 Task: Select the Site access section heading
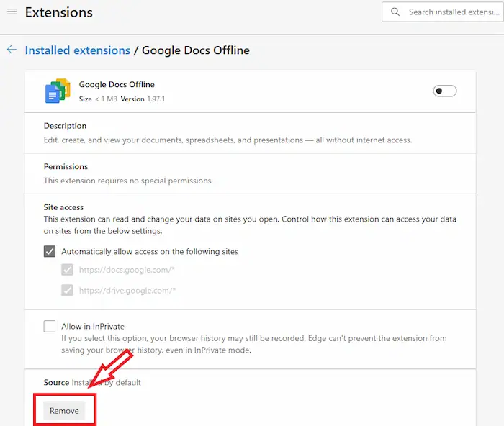[x=63, y=207]
